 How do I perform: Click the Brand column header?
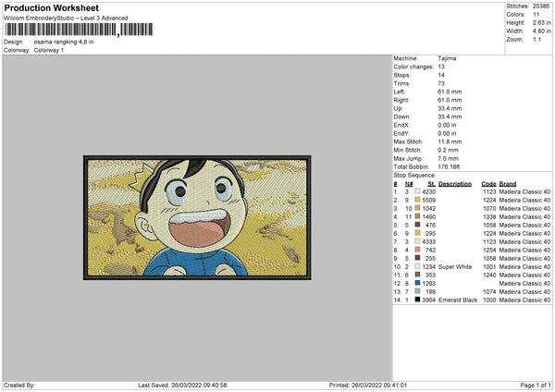(508, 184)
